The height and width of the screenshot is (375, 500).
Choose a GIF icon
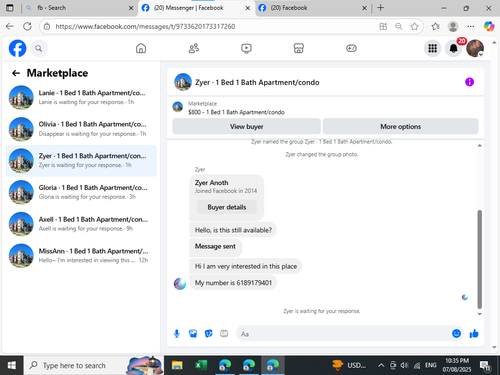click(x=224, y=334)
